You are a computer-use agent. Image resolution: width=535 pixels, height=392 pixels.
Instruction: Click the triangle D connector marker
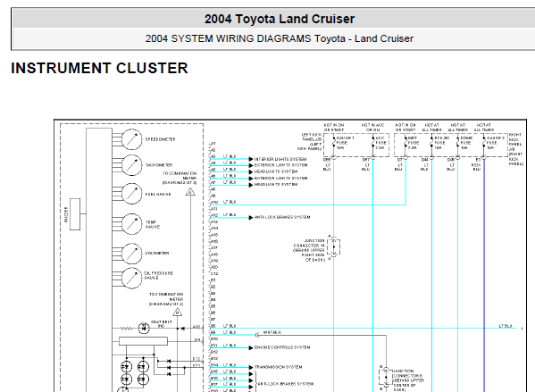[177, 312]
